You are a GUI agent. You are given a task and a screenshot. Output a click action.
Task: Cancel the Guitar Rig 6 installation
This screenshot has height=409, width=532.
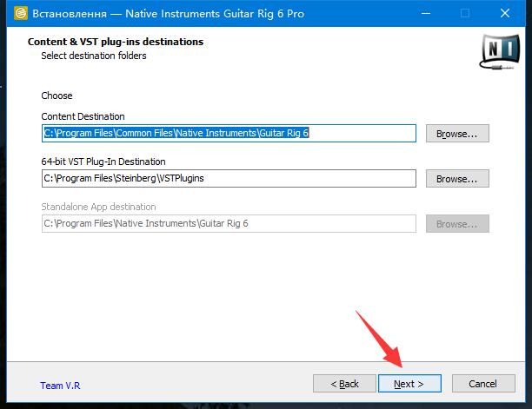483,384
